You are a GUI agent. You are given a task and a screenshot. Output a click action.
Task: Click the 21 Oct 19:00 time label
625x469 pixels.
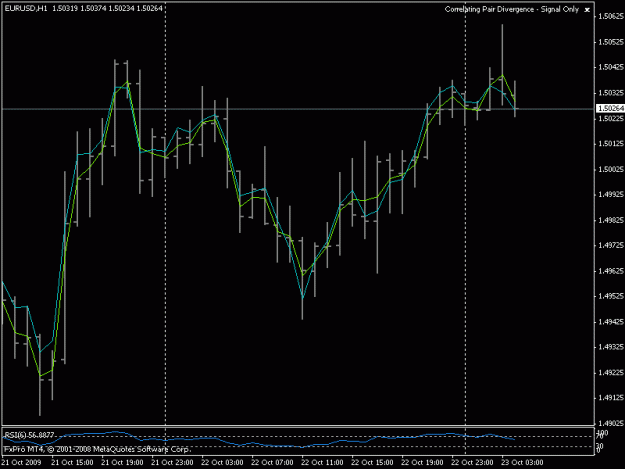point(122,462)
